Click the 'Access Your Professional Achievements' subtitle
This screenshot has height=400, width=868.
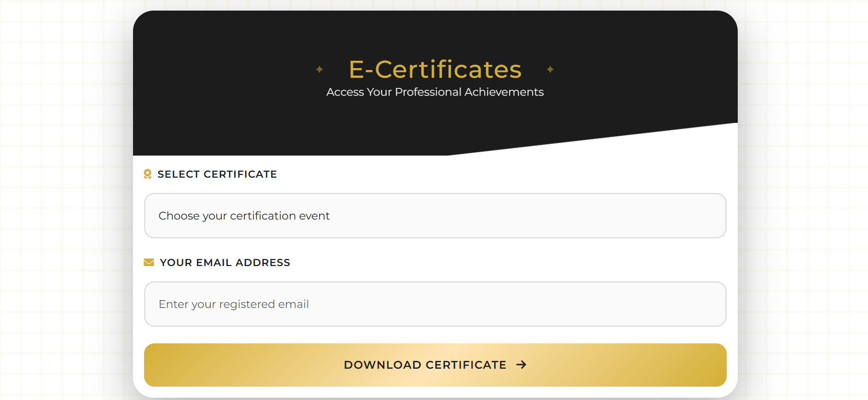(435, 92)
